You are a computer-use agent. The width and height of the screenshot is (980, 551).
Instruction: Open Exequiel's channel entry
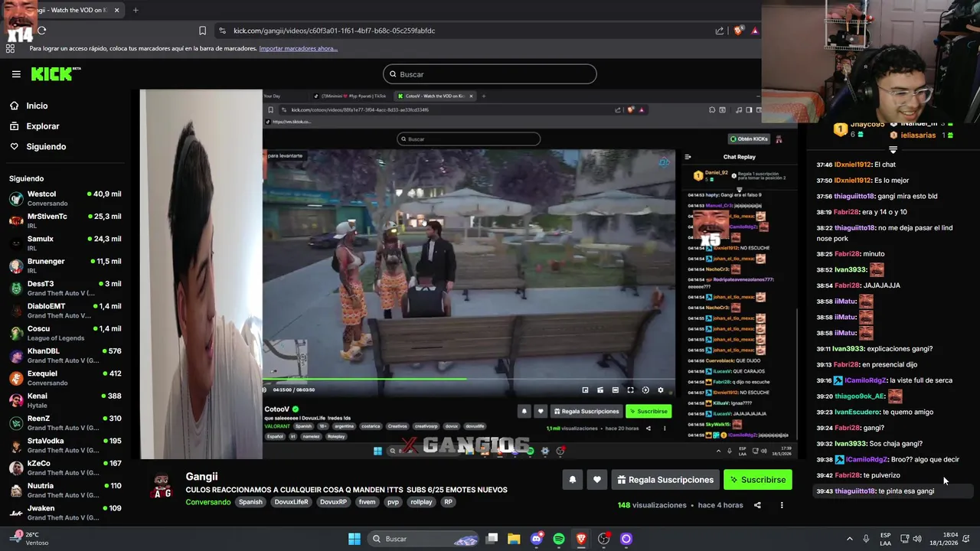[65, 378]
